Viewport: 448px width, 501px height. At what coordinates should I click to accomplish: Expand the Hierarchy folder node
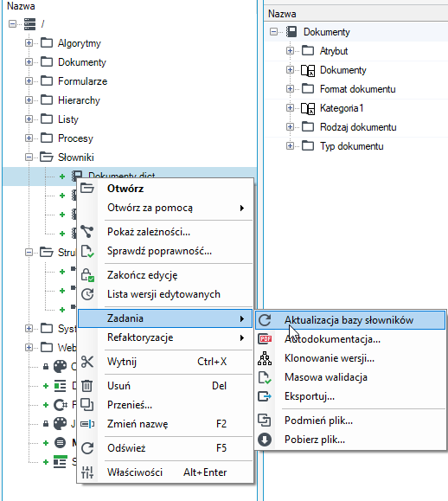(29, 100)
